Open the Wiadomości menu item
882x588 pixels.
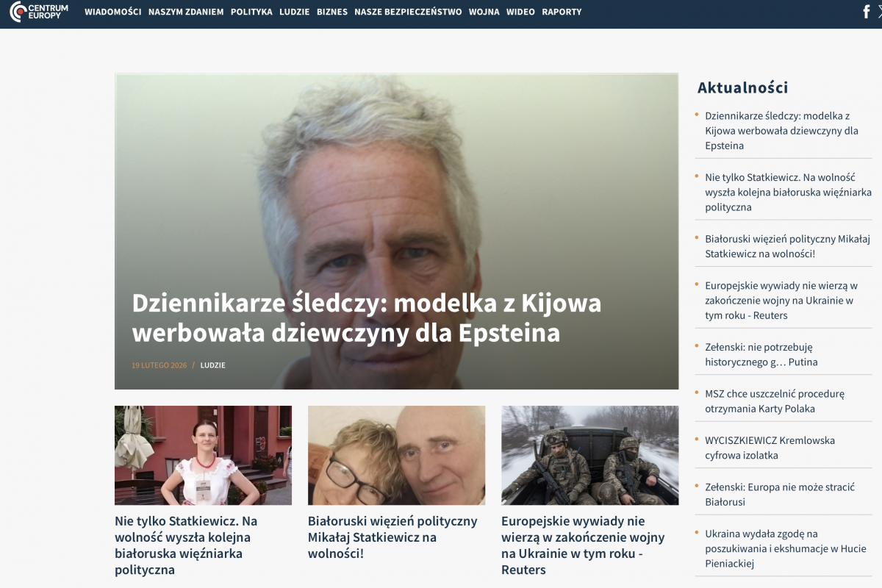[112, 12]
